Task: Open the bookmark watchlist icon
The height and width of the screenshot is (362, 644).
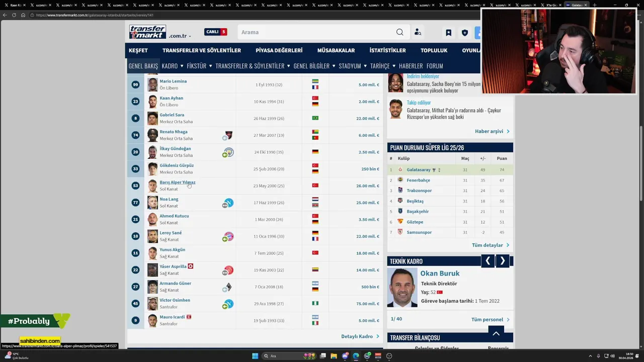Action: click(448, 33)
